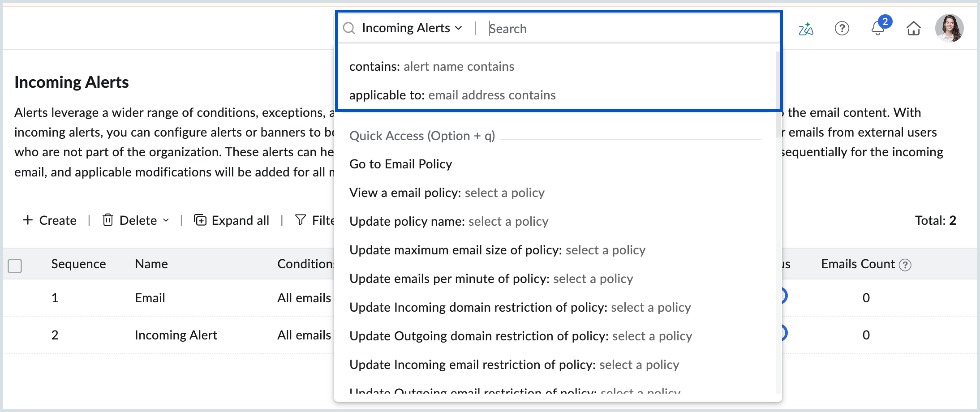Open the profile avatar menu

coord(951,28)
